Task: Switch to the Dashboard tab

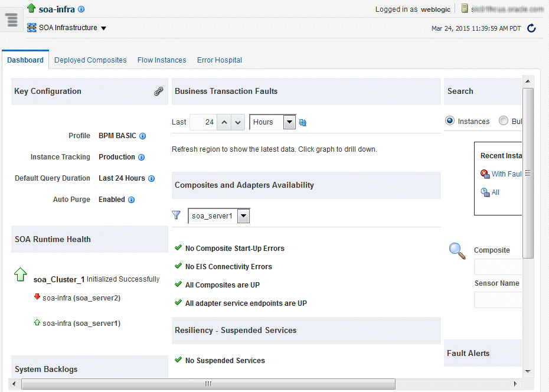Action: point(25,60)
